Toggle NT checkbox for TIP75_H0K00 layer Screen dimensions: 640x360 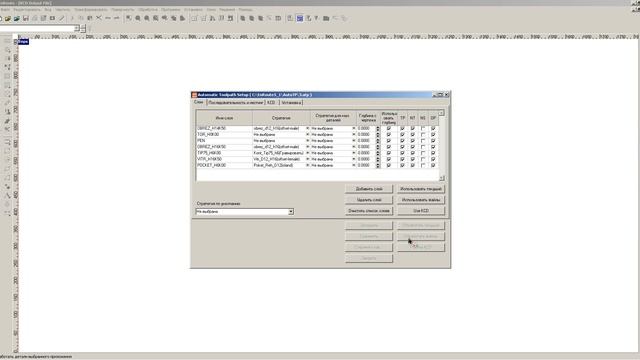(413, 153)
